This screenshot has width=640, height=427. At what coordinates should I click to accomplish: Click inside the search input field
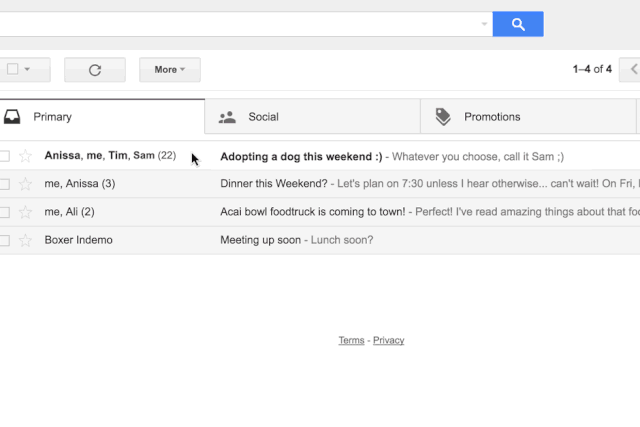click(239, 24)
